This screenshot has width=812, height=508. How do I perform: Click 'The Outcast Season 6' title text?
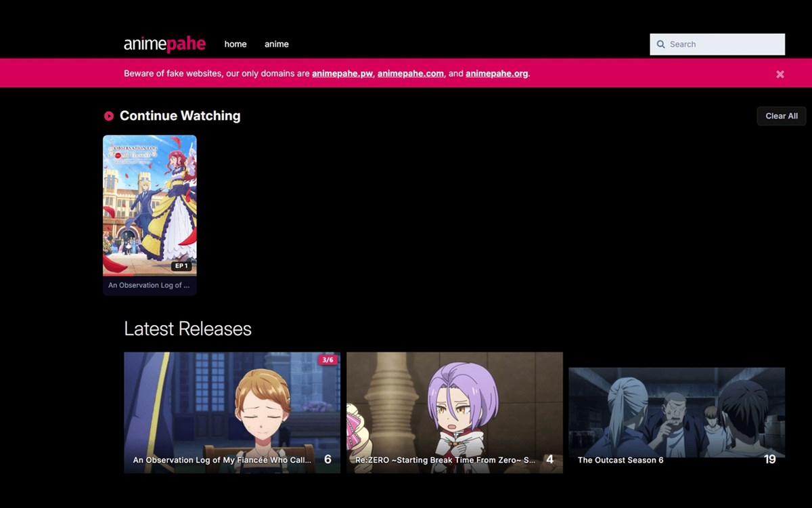coord(621,460)
